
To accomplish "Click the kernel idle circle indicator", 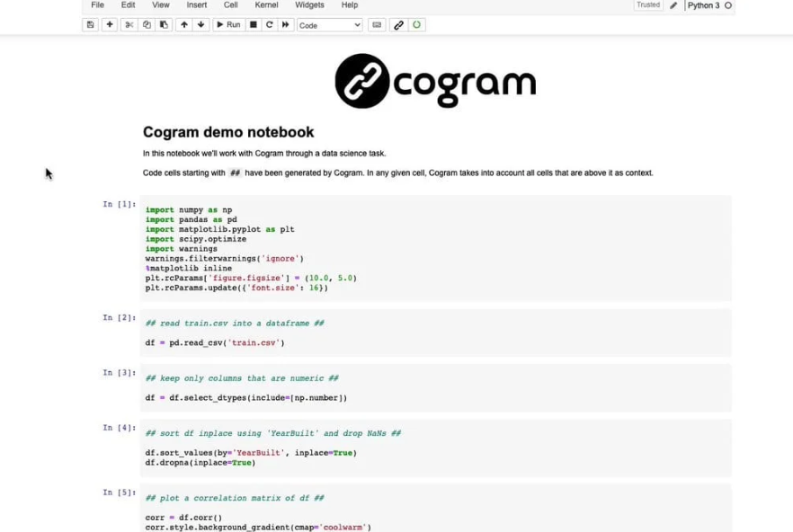I will (x=728, y=5).
